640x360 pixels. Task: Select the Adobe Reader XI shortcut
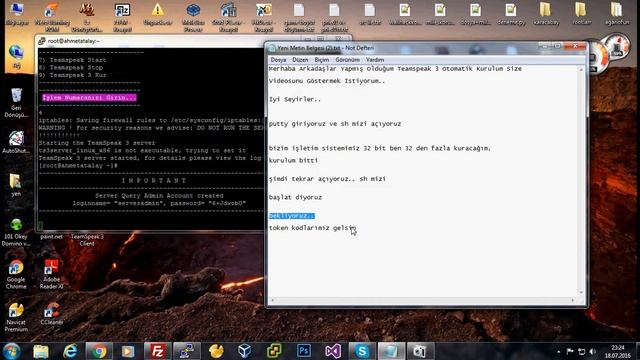pyautogui.click(x=51, y=275)
